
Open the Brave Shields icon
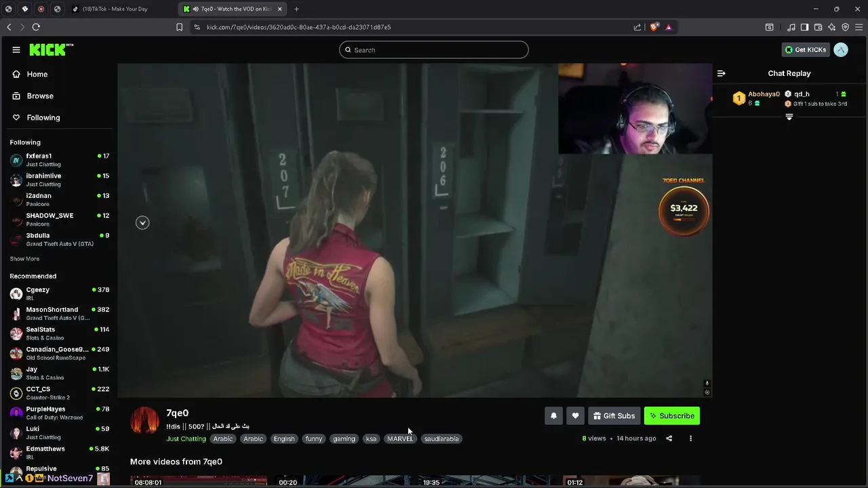pyautogui.click(x=654, y=27)
